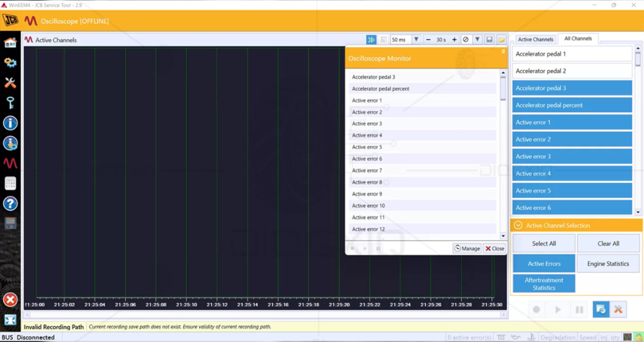644x342 pixels.
Task: Open the 50 ms sample rate dropdown
Action: point(416,40)
